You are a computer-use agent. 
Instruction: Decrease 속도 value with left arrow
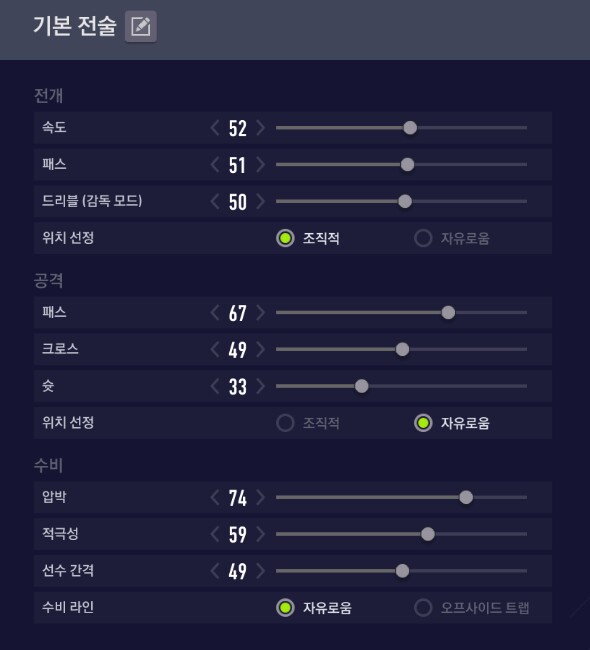tap(215, 128)
